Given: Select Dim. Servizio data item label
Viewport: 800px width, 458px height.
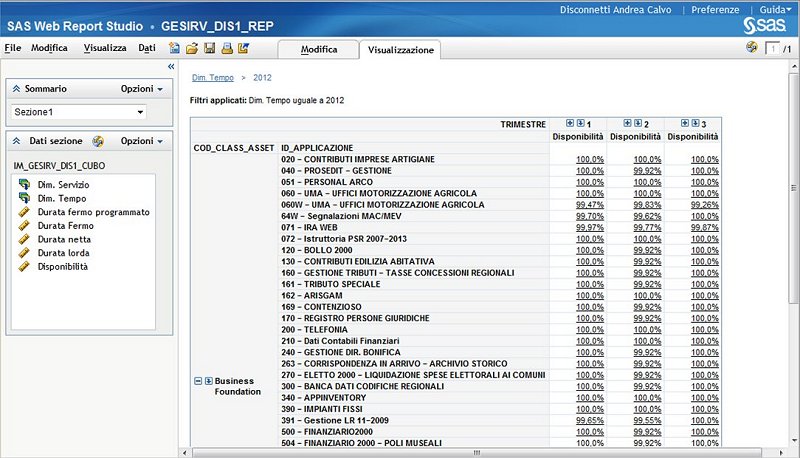Looking at the screenshot, I should [x=63, y=185].
